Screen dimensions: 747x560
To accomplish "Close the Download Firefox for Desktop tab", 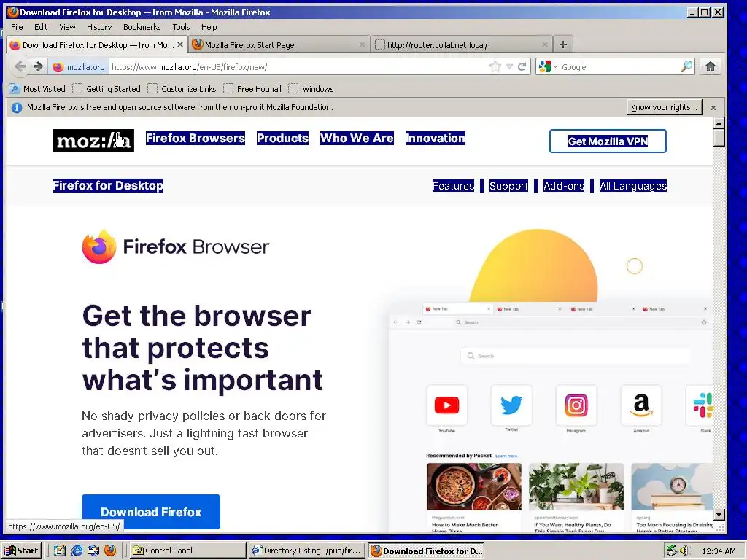I will (x=180, y=44).
